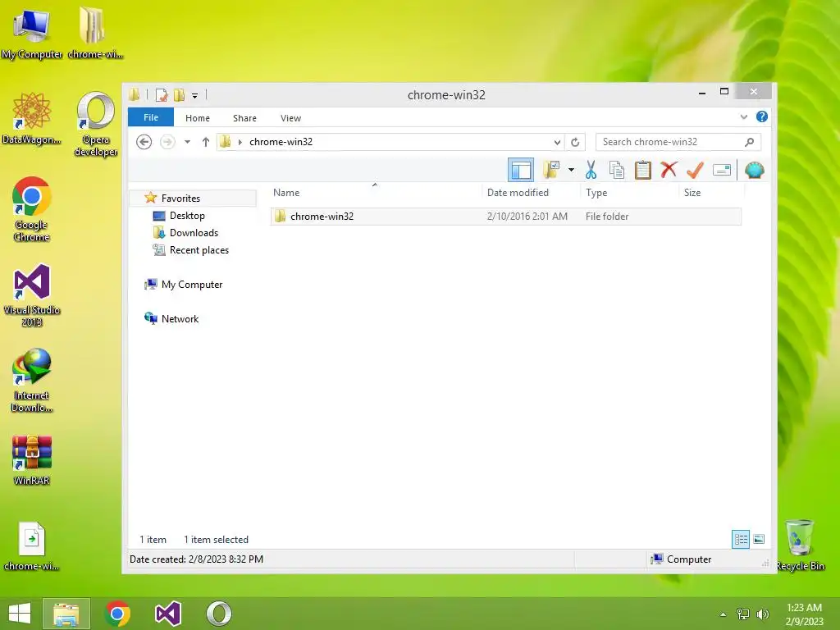Screen dimensions: 840x630
Task: Select Network in the navigation pane
Action: click(x=180, y=319)
